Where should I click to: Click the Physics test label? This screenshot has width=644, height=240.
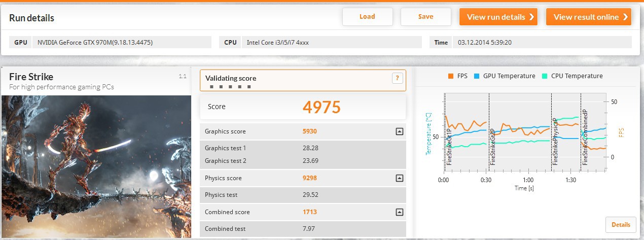[221, 195]
